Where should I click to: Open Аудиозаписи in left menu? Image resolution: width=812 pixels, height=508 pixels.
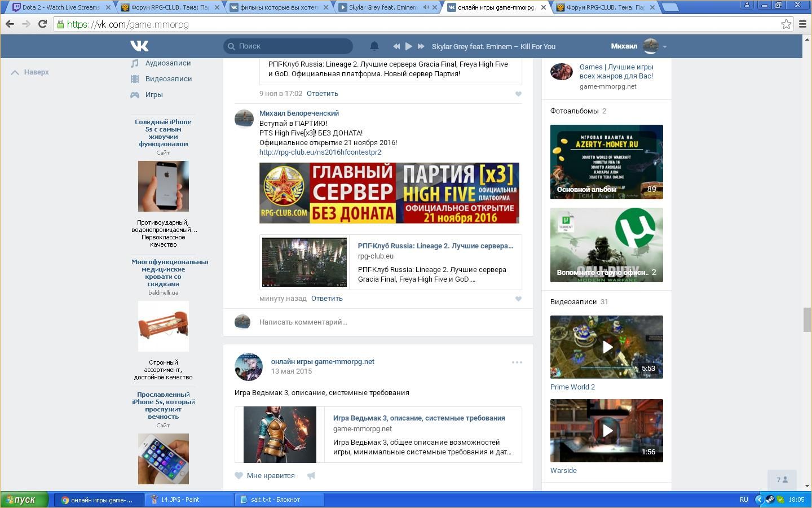(168, 63)
